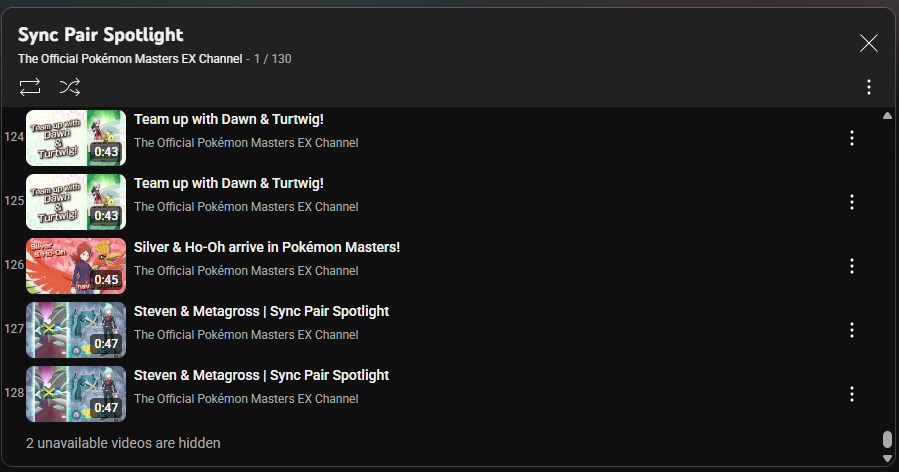
Task: Open Dawn & Turtwig thumbnail in row 125
Action: (x=76, y=202)
